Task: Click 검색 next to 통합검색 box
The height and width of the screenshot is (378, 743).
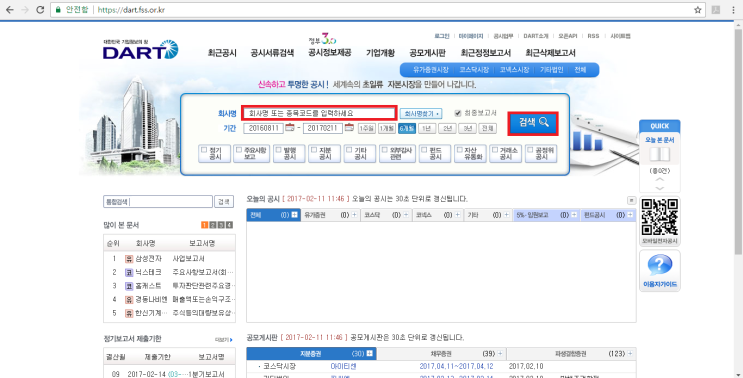Action: tap(224, 202)
